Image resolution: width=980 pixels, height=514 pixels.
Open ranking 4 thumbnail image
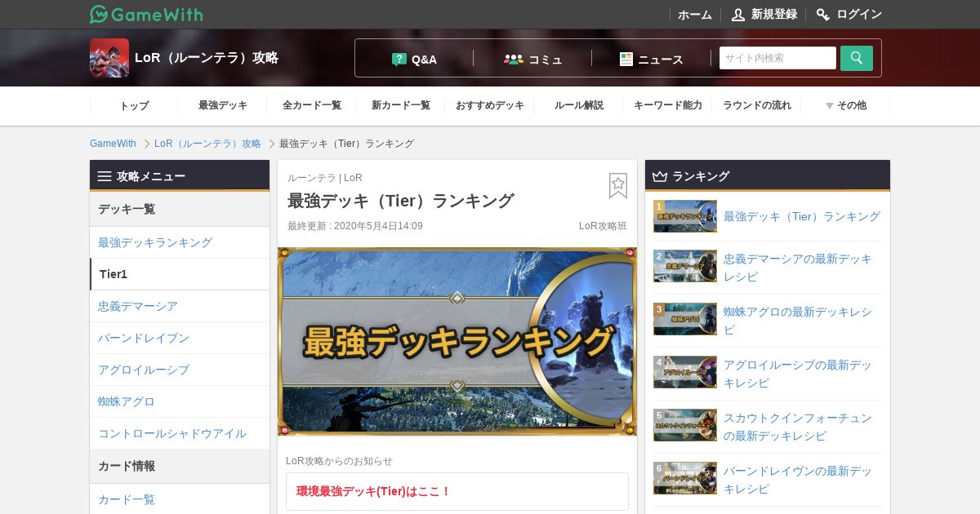tap(685, 372)
